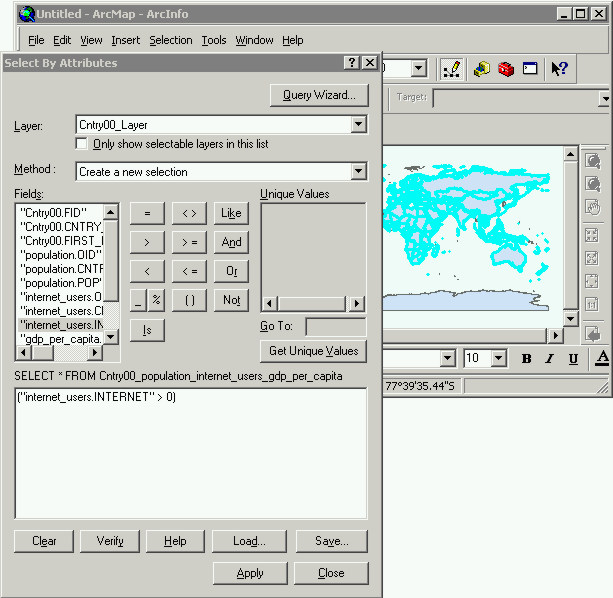Open the command line window icon
The image size is (613, 598).
pyautogui.click(x=530, y=69)
